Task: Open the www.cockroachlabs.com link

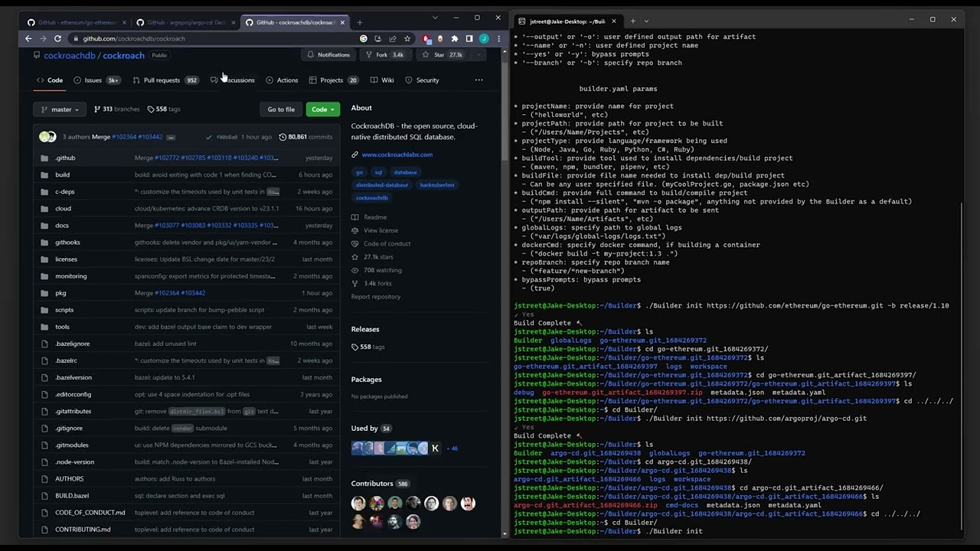Action: pyautogui.click(x=397, y=155)
